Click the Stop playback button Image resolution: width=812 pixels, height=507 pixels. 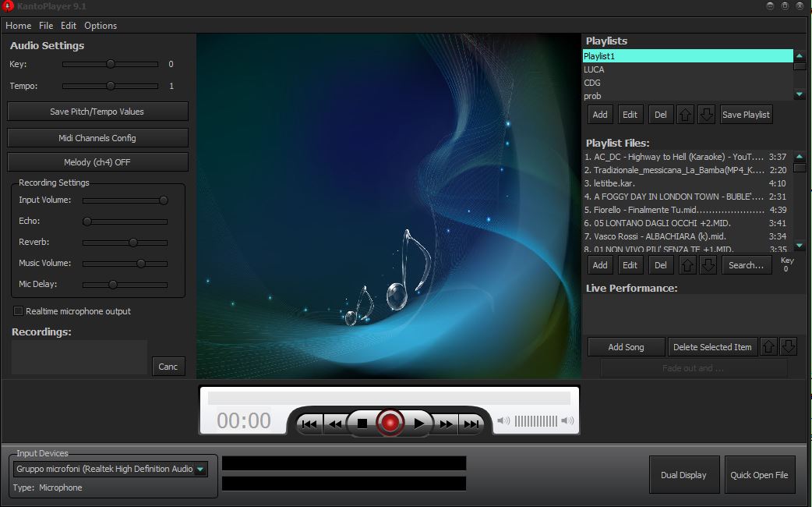pos(363,424)
